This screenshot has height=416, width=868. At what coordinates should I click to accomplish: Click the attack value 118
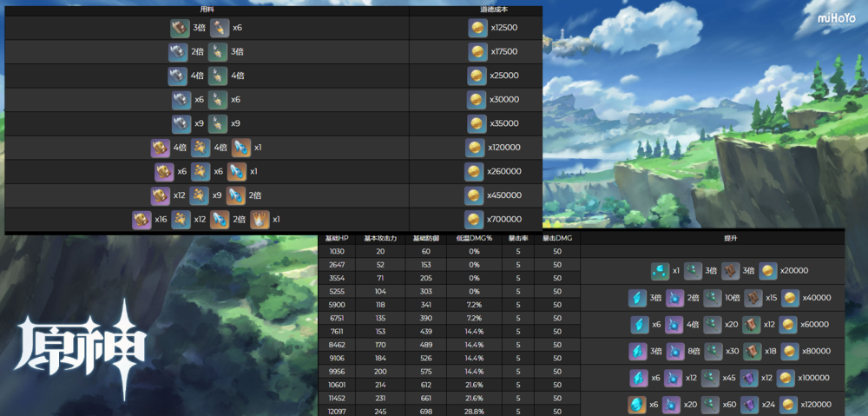(x=380, y=305)
